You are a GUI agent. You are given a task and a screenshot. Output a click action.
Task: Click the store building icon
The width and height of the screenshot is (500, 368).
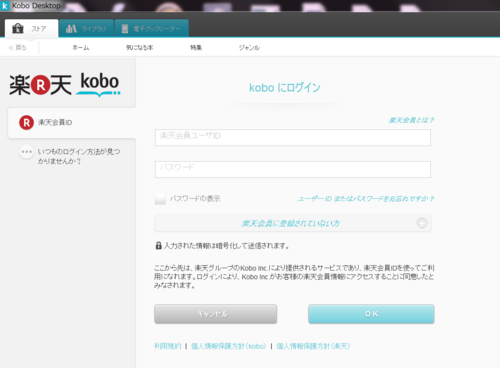pos(18,29)
